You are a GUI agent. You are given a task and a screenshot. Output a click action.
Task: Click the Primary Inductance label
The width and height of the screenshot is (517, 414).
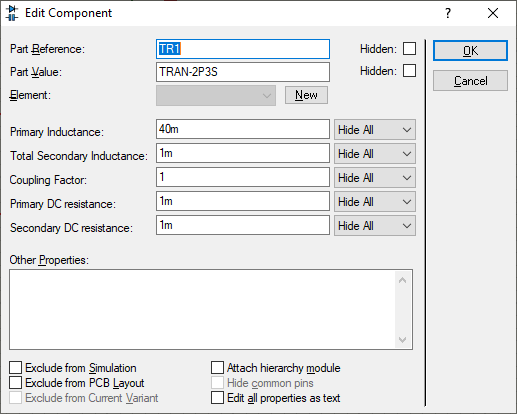point(57,132)
